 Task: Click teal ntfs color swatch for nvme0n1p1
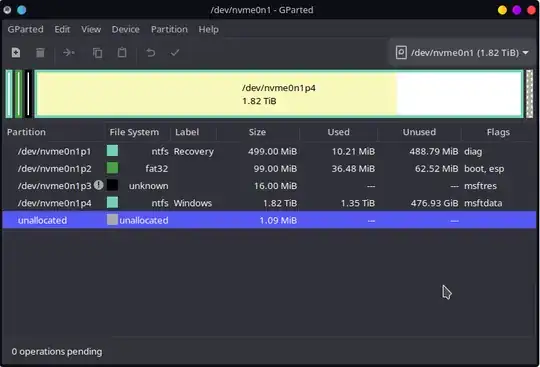[112, 150]
